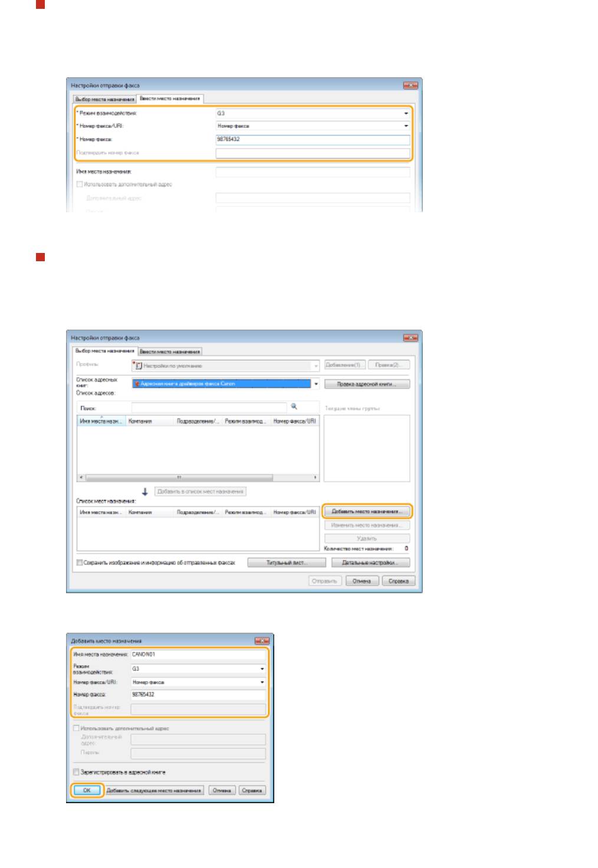
Task: Enable Зарегистрировать в адресной книге checkbox
Action: [76, 772]
